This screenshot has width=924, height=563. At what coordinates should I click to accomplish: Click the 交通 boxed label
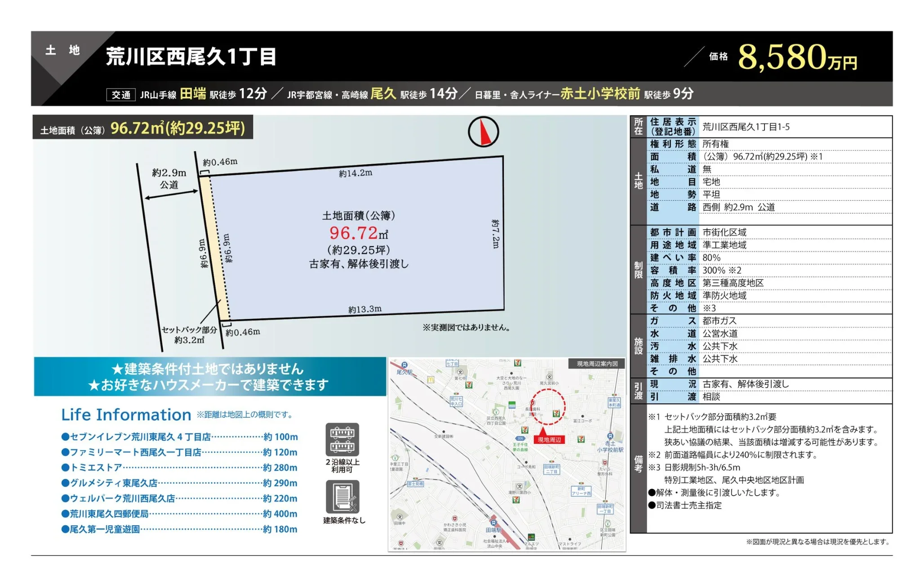121,95
